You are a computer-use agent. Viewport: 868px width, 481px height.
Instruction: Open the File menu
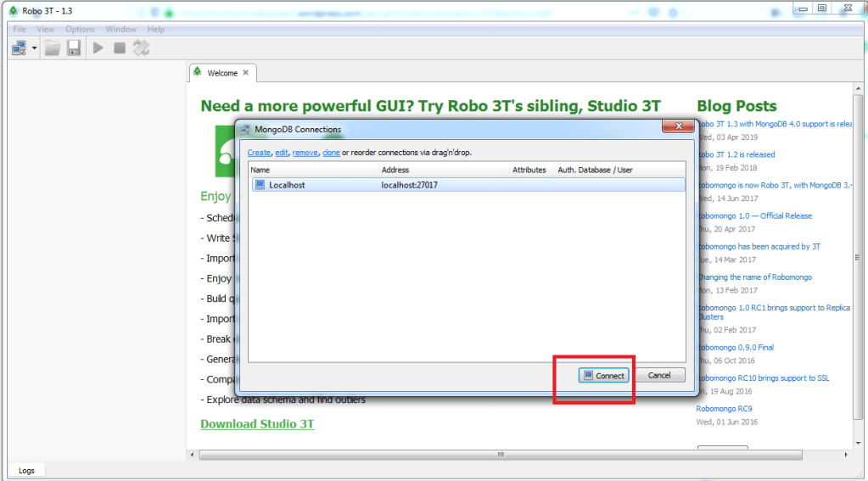(x=20, y=30)
